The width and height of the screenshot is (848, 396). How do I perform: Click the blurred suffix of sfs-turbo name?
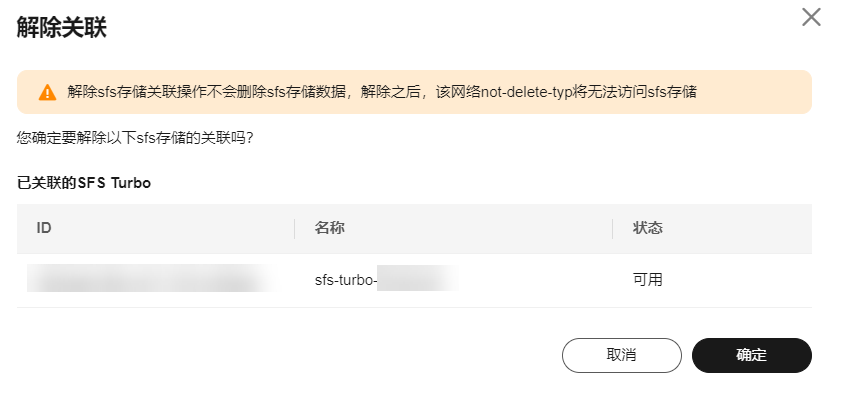pos(418,279)
